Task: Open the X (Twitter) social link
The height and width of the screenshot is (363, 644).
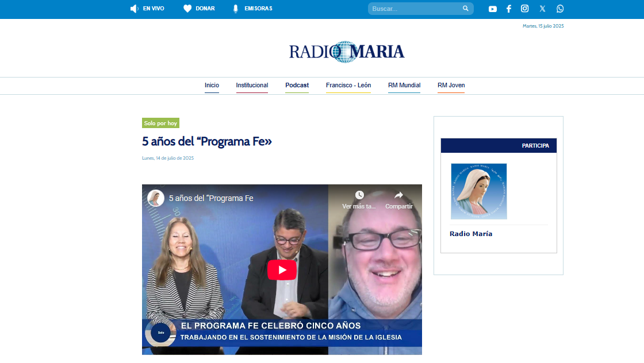Action: click(543, 9)
